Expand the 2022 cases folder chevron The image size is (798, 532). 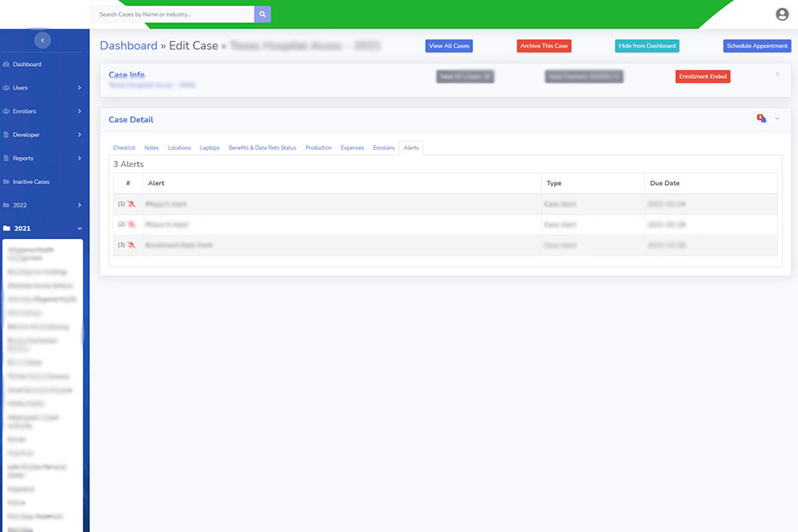click(x=80, y=205)
